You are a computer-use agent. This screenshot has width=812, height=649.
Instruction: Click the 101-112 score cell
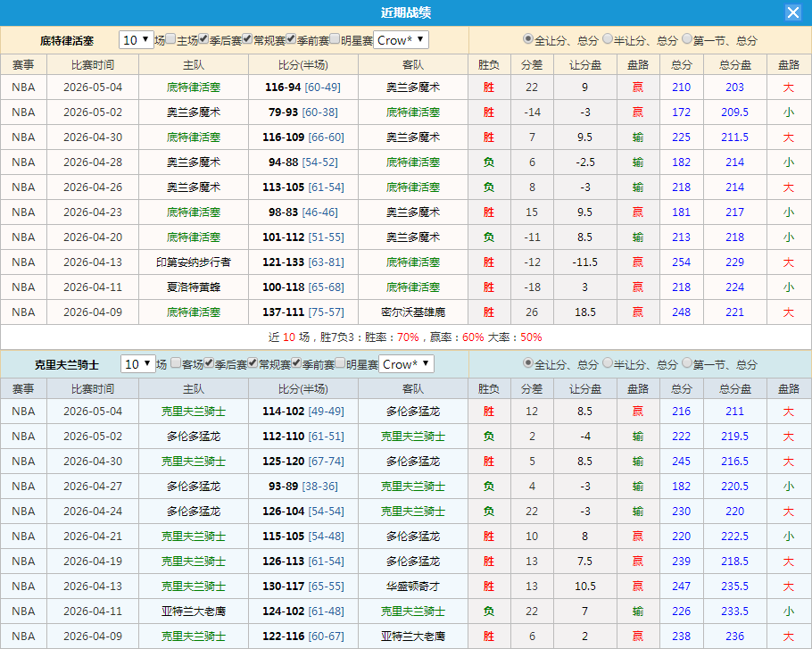click(x=303, y=237)
